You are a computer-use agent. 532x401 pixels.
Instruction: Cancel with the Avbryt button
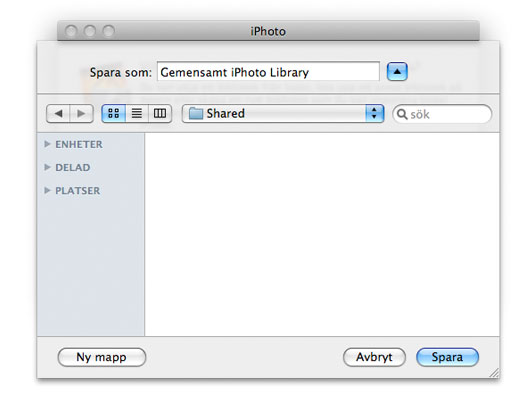click(374, 357)
